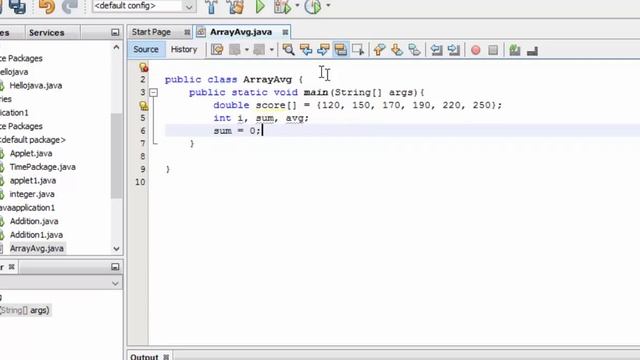Image resolution: width=640 pixels, height=360 pixels.
Task: Close the Navigator panel tab
Action: pos(12,267)
